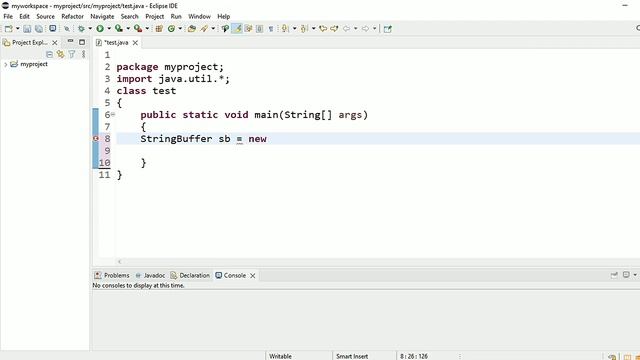Toggle Word Wrap toolbar button

tap(248, 29)
